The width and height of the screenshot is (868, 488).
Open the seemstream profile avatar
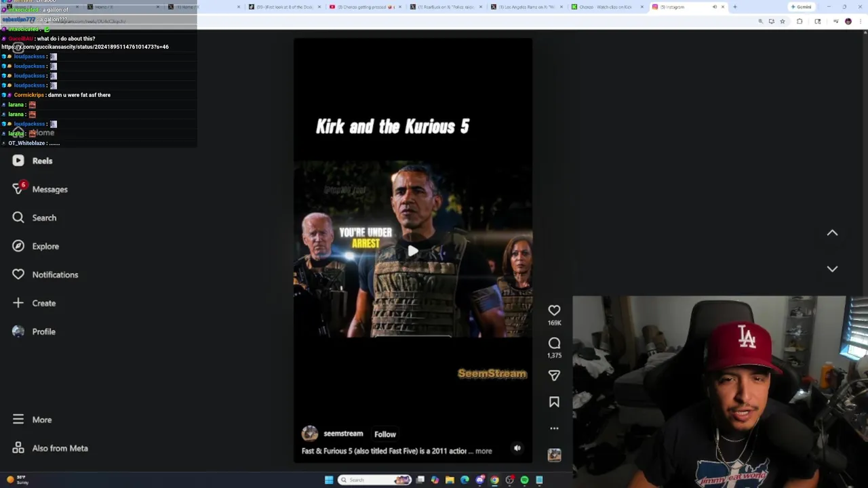pyautogui.click(x=310, y=434)
